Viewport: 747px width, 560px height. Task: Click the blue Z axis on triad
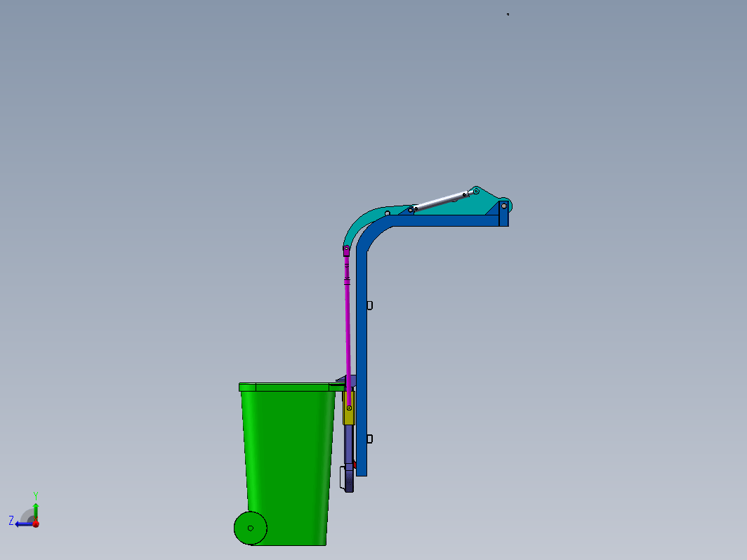pyautogui.click(x=24, y=524)
